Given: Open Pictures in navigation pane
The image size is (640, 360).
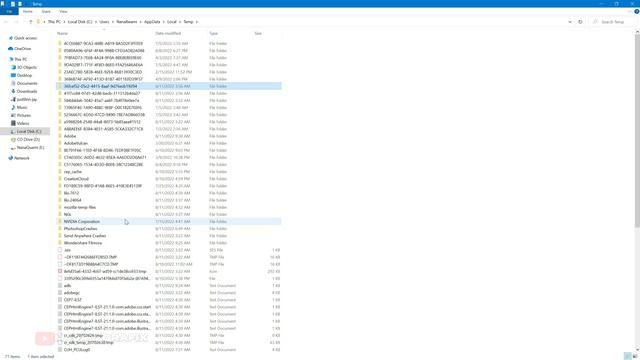Looking at the screenshot, I should 24,116.
